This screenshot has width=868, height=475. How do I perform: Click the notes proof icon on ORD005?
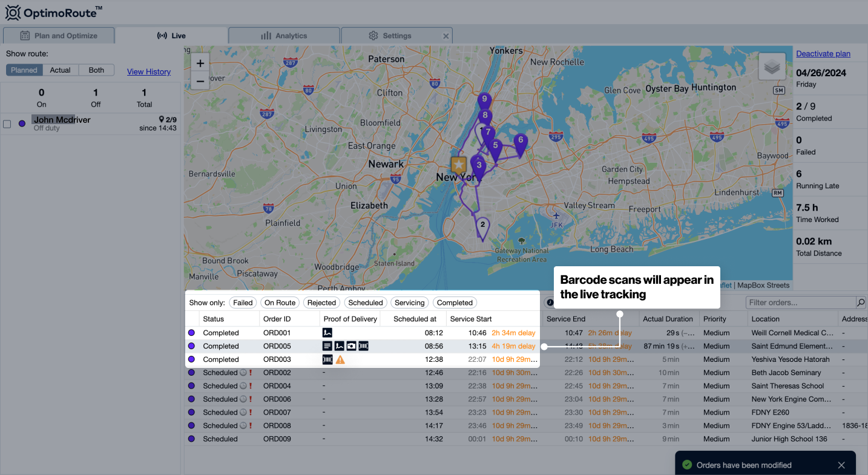click(327, 346)
